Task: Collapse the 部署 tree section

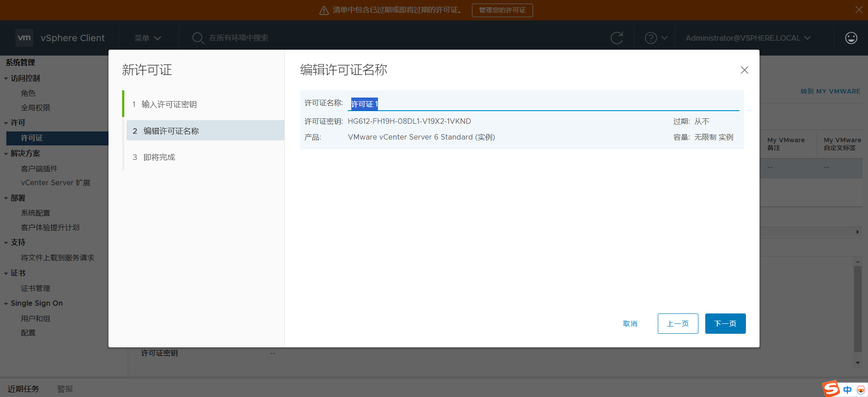Action: tap(6, 198)
